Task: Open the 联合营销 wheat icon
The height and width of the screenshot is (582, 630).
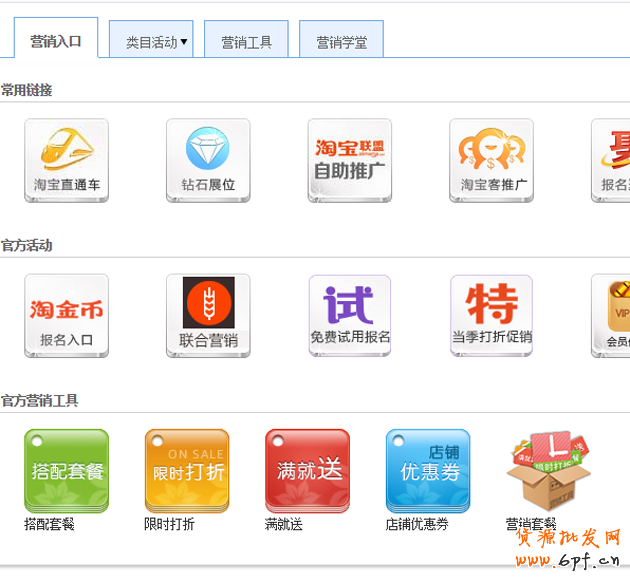Action: [x=208, y=316]
